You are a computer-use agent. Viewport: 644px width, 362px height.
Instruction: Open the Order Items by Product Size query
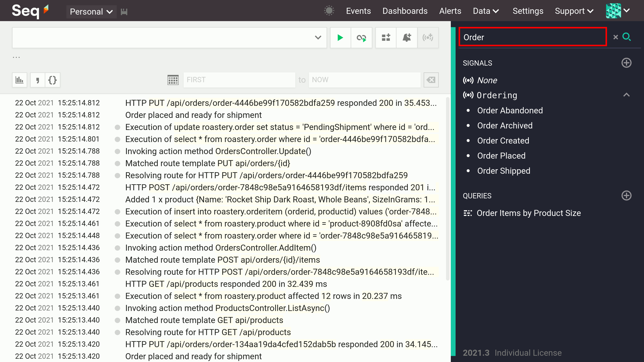coord(522,213)
